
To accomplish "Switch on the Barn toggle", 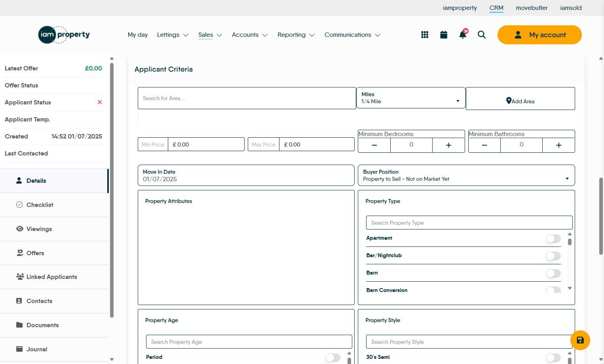I will pos(553,273).
